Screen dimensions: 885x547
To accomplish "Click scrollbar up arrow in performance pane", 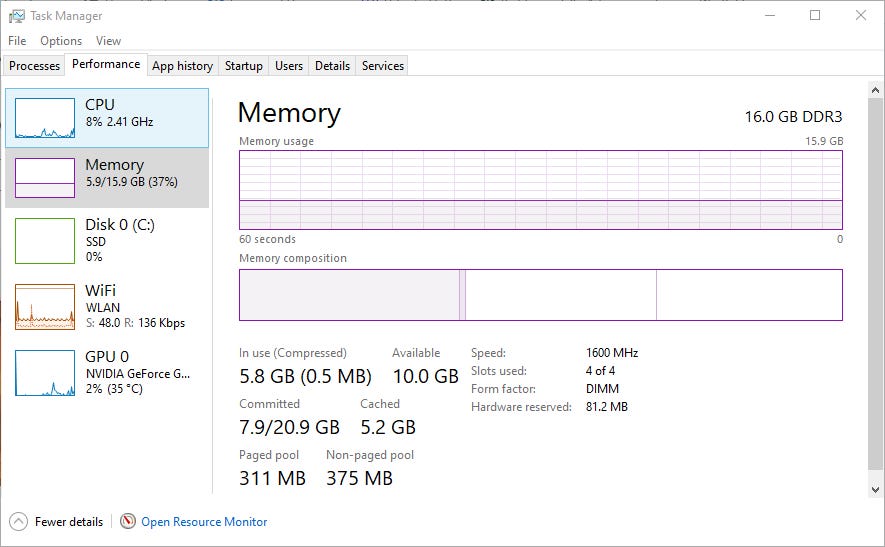I will pos(875,90).
